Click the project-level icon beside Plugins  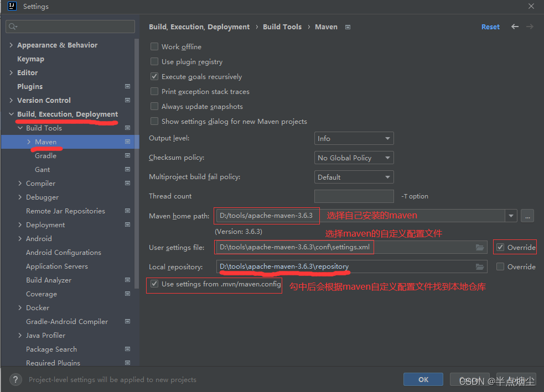coord(128,86)
